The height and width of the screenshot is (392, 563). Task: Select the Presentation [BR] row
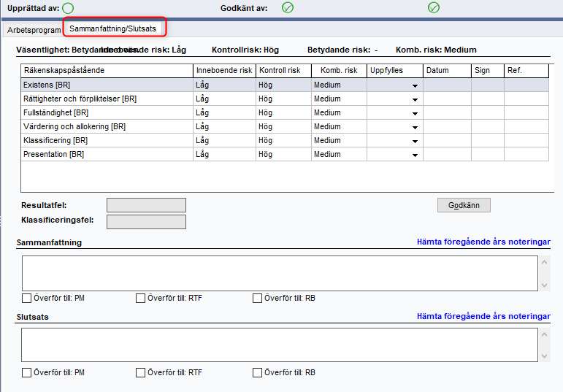(285, 154)
